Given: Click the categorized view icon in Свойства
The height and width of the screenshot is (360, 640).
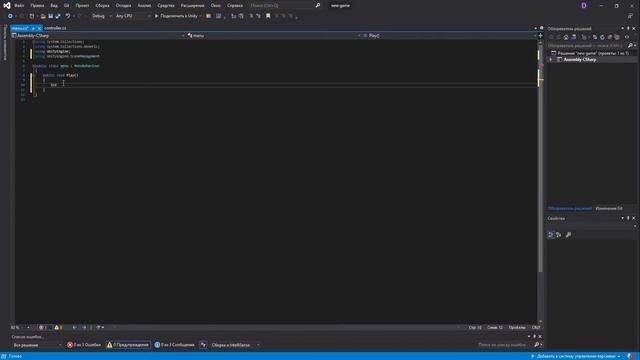Looking at the screenshot, I should click(550, 235).
